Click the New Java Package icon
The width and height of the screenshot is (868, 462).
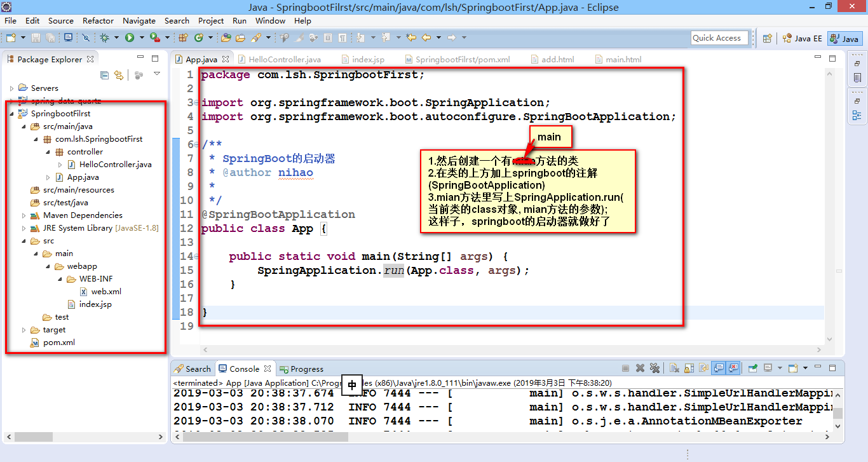pos(183,38)
